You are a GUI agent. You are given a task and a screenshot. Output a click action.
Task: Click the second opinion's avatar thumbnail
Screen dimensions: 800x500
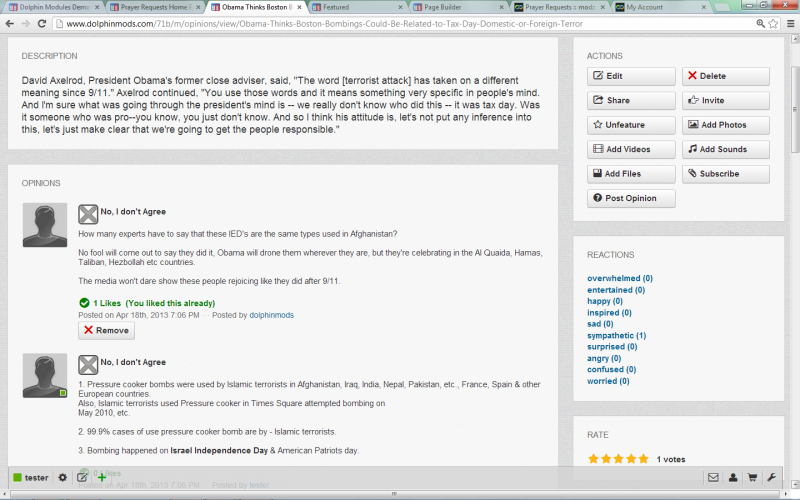coord(45,376)
